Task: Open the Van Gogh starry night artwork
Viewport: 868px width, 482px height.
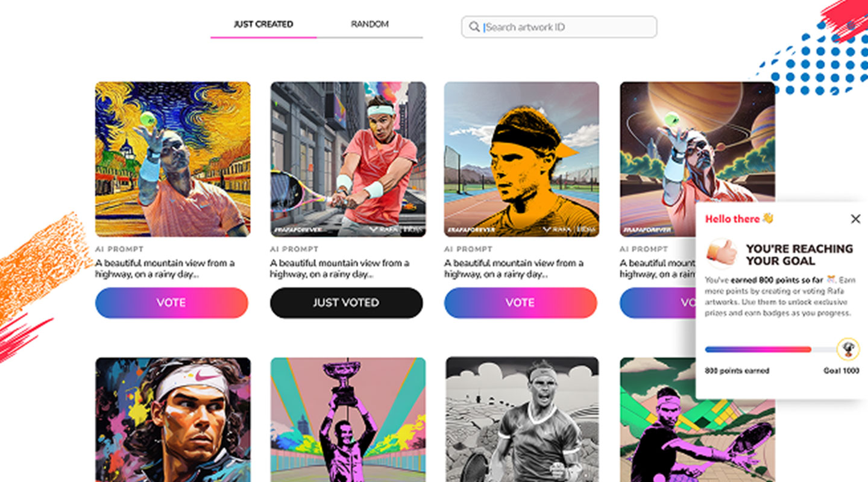Action: (172, 159)
